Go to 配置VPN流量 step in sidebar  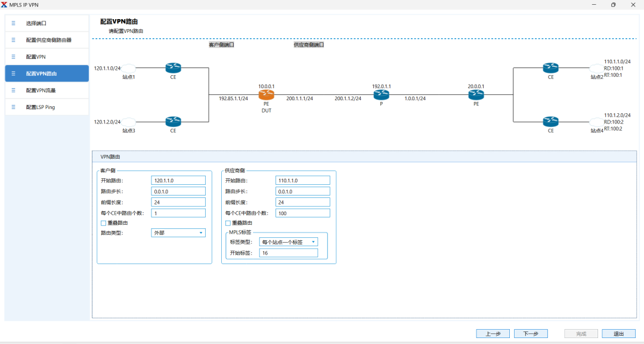[x=47, y=91]
